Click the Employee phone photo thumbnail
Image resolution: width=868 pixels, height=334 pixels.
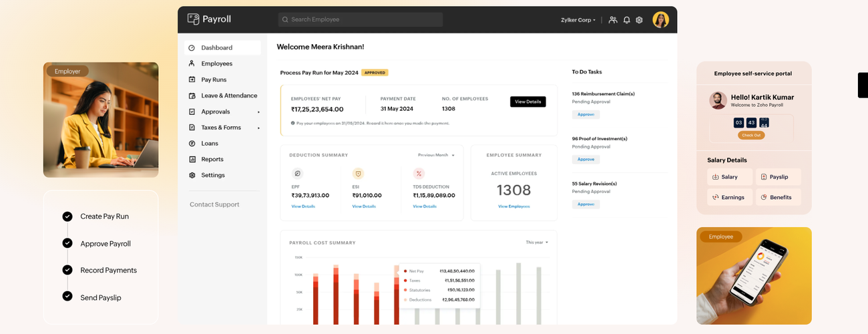[x=754, y=276]
